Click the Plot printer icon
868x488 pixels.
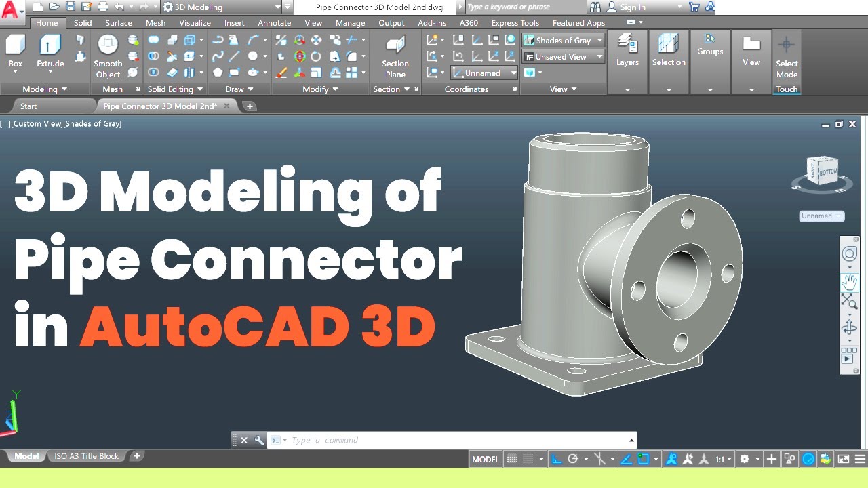(x=103, y=7)
